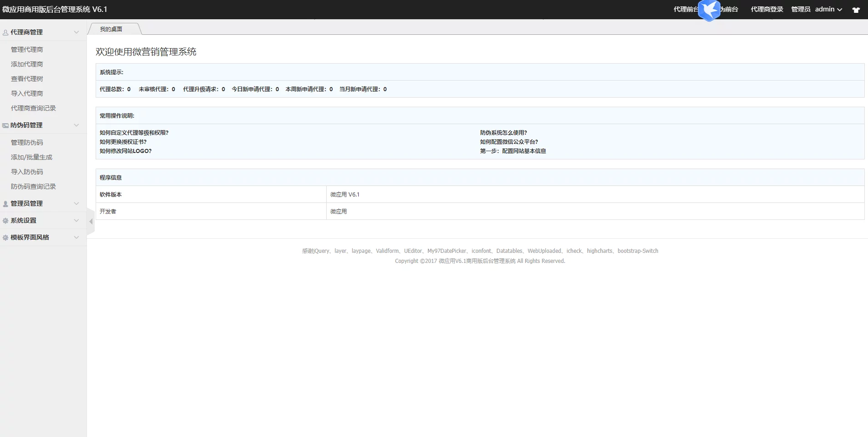Click the 当月新申请代理 count
The image size is (868, 437).
tap(363, 89)
